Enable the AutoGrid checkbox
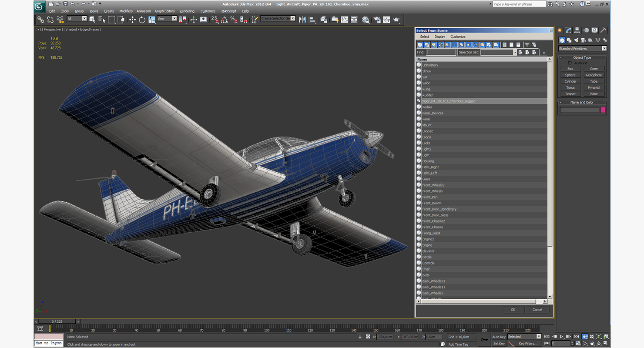The height and width of the screenshot is (348, 644). pos(570,63)
